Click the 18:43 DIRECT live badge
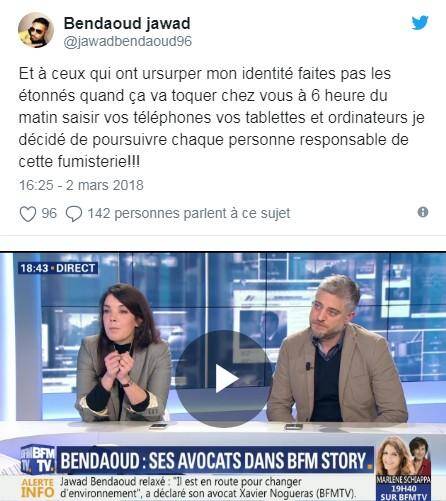 click(58, 268)
